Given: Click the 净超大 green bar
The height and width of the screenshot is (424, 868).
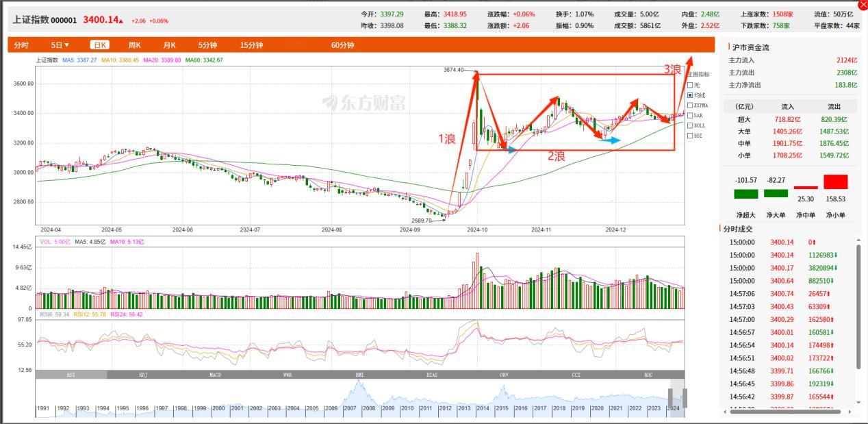Looking at the screenshot, I should (x=745, y=194).
